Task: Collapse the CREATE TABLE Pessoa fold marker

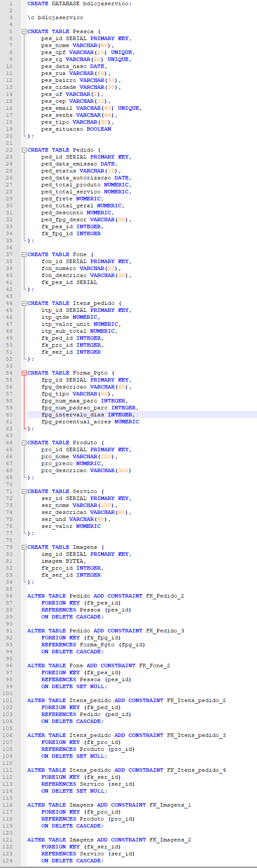Action: [x=24, y=31]
